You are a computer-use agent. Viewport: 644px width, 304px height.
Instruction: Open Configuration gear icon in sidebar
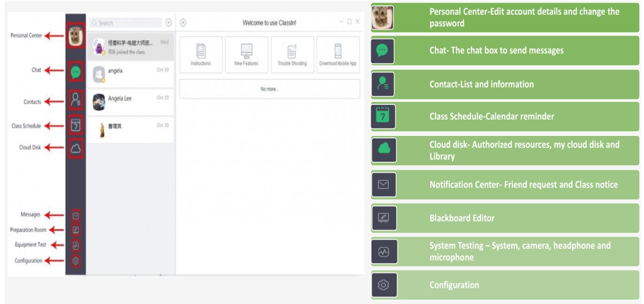[x=75, y=260]
